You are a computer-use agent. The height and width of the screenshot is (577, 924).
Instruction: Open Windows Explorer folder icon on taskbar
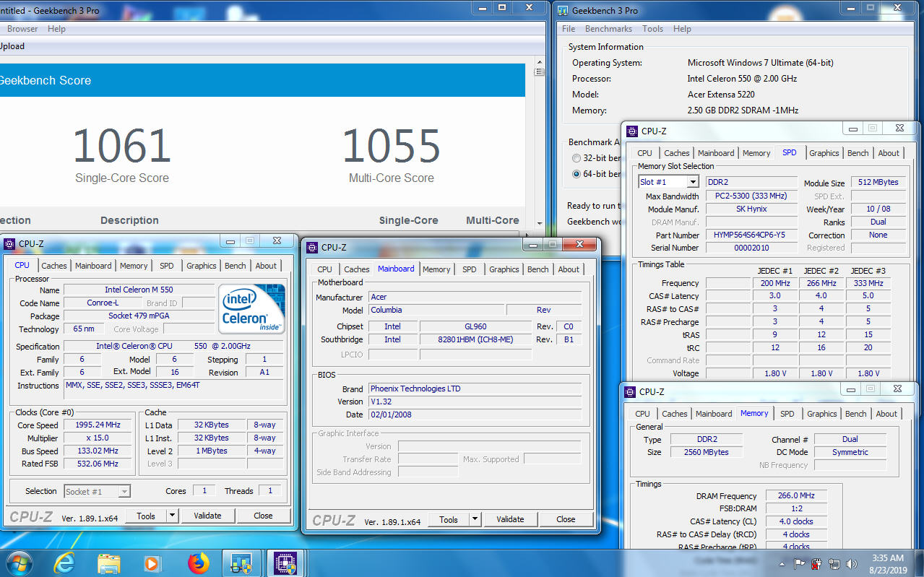coord(108,563)
